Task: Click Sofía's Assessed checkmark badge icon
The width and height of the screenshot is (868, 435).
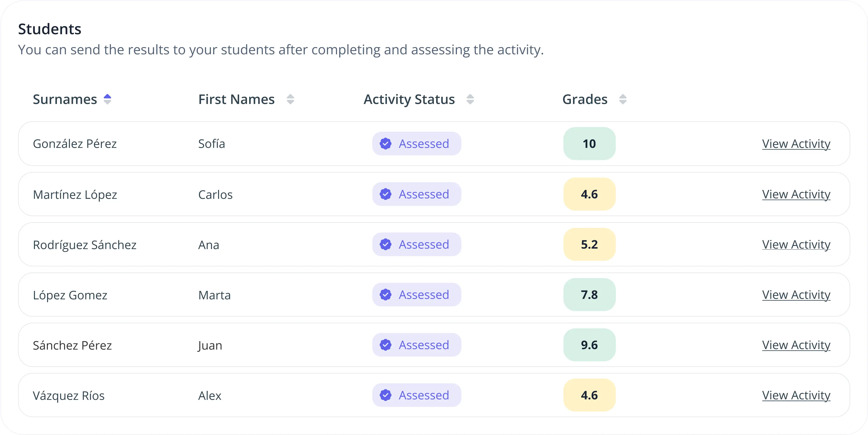Action: pyautogui.click(x=385, y=144)
